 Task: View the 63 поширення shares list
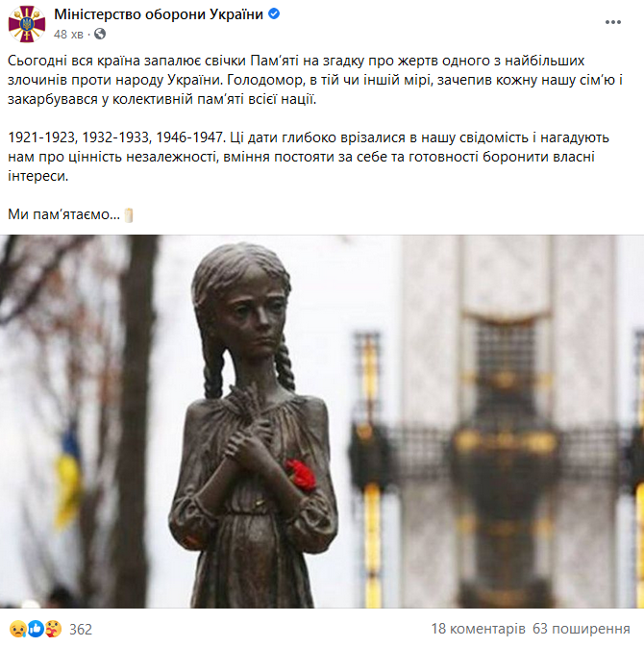tap(582, 629)
